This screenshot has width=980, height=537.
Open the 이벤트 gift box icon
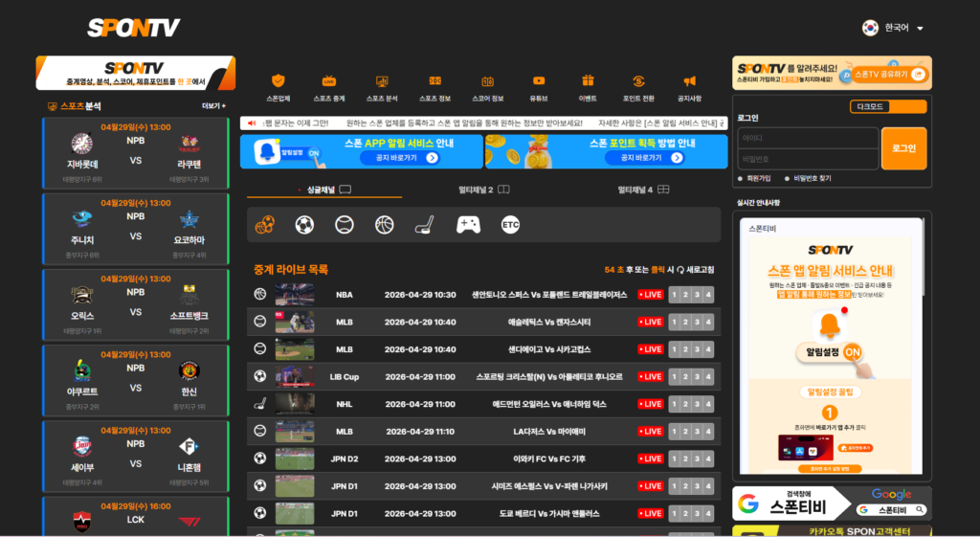coord(588,80)
